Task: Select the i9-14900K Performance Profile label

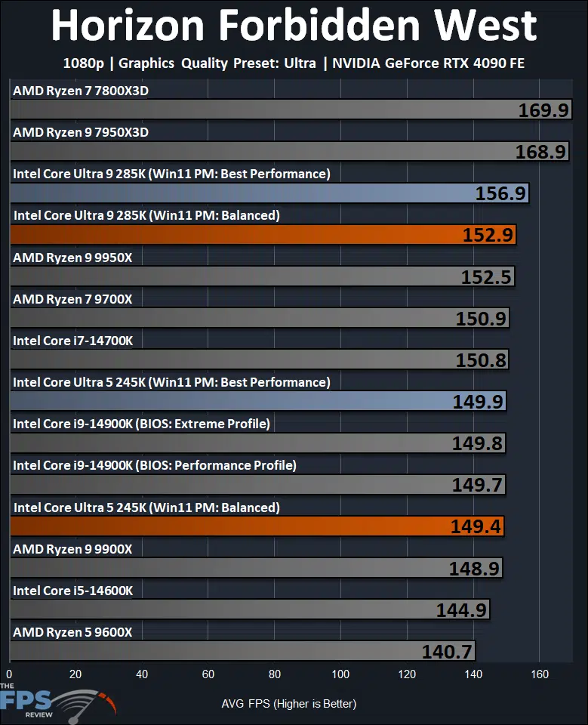Action: coord(155,465)
